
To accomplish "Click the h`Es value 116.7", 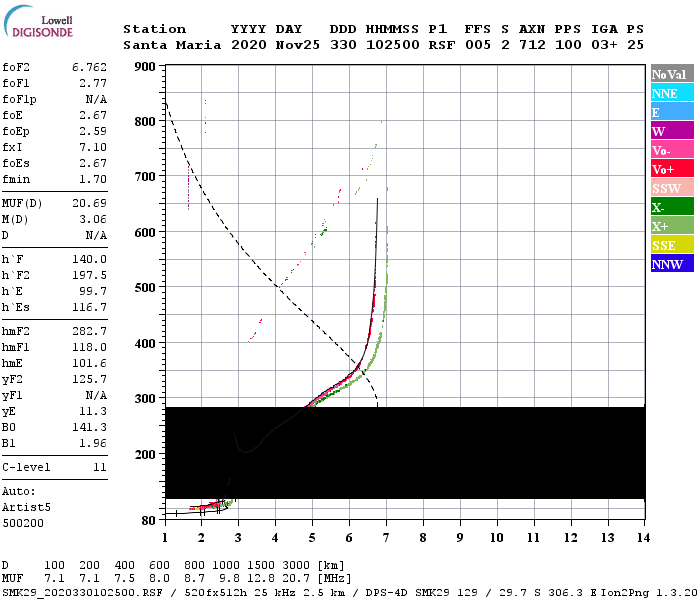I will pyautogui.click(x=89, y=308).
